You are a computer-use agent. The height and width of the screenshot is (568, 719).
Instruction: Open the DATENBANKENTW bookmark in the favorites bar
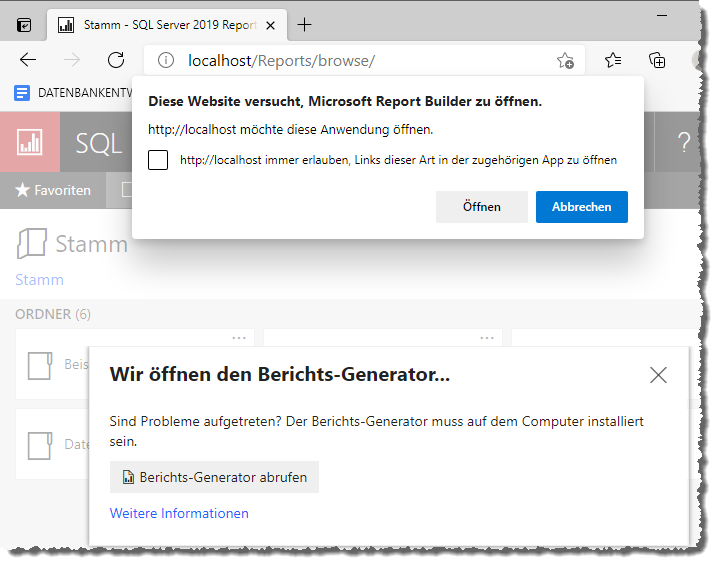(x=73, y=93)
